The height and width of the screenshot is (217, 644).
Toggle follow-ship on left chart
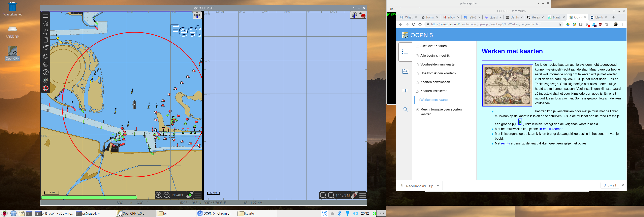click(x=190, y=195)
